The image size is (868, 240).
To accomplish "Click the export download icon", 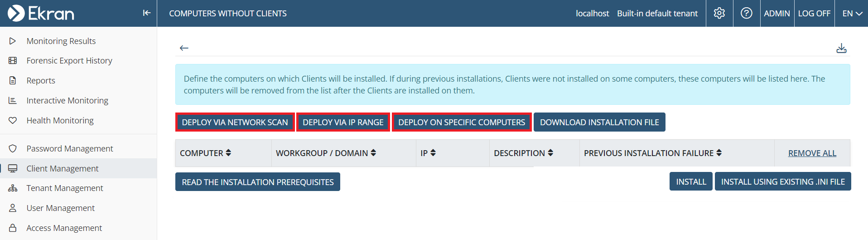I will click(x=841, y=48).
